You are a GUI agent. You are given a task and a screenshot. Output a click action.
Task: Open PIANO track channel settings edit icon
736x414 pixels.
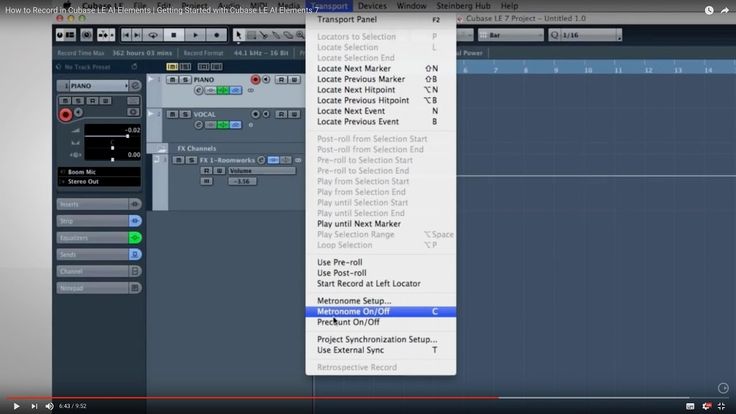coord(198,90)
